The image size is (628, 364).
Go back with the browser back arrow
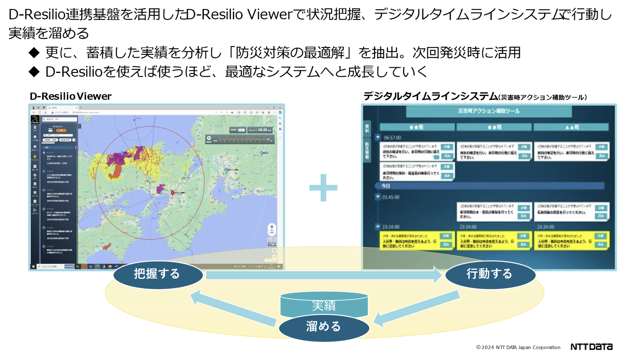tap(34, 112)
